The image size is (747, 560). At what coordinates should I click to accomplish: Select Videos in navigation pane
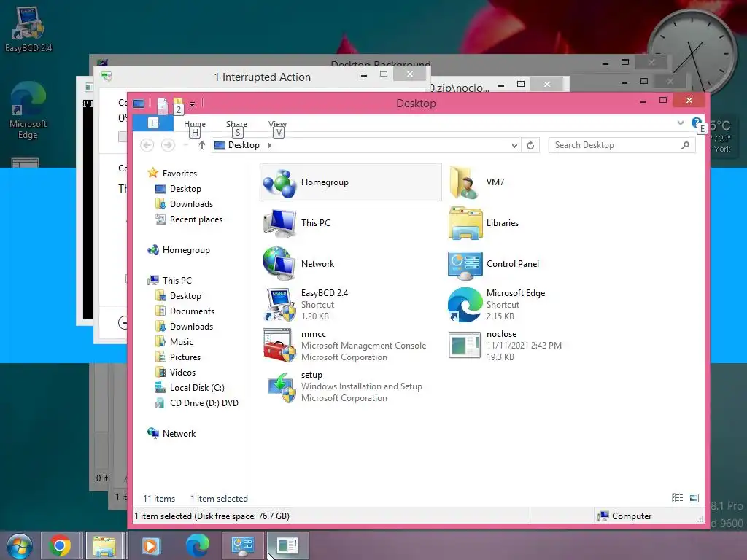click(x=182, y=372)
